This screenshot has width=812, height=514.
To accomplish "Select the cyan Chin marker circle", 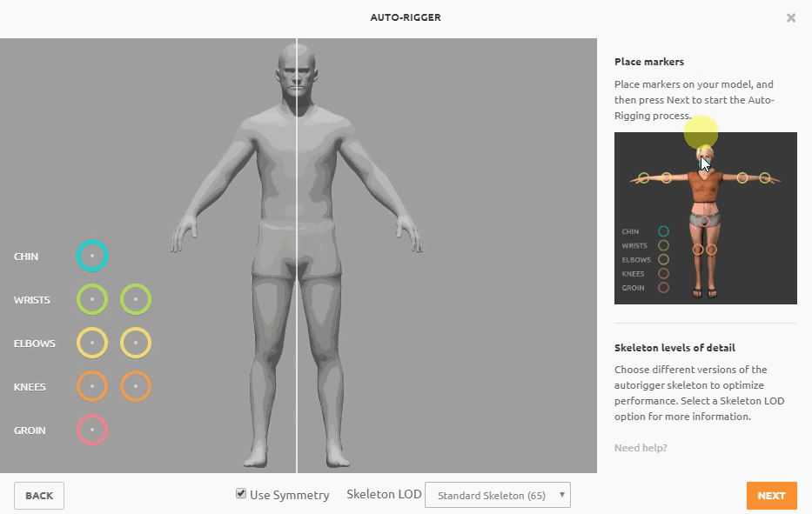I will (x=92, y=256).
